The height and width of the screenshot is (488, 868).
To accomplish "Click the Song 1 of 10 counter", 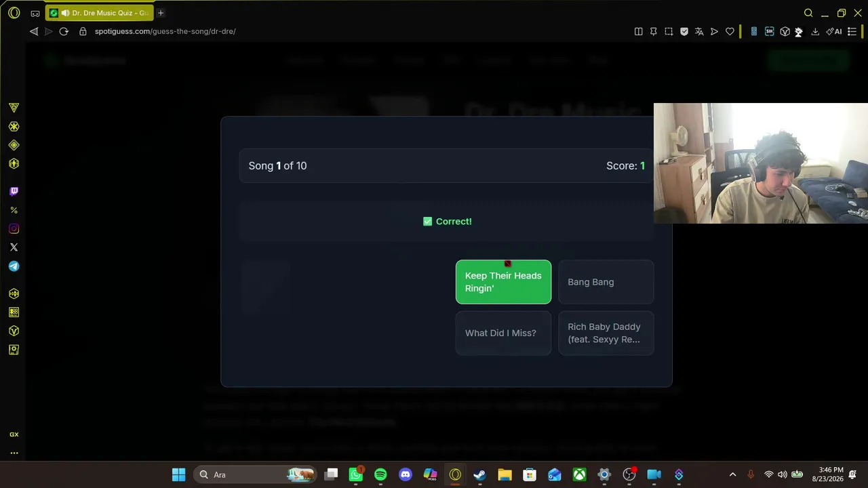I will click(x=277, y=165).
